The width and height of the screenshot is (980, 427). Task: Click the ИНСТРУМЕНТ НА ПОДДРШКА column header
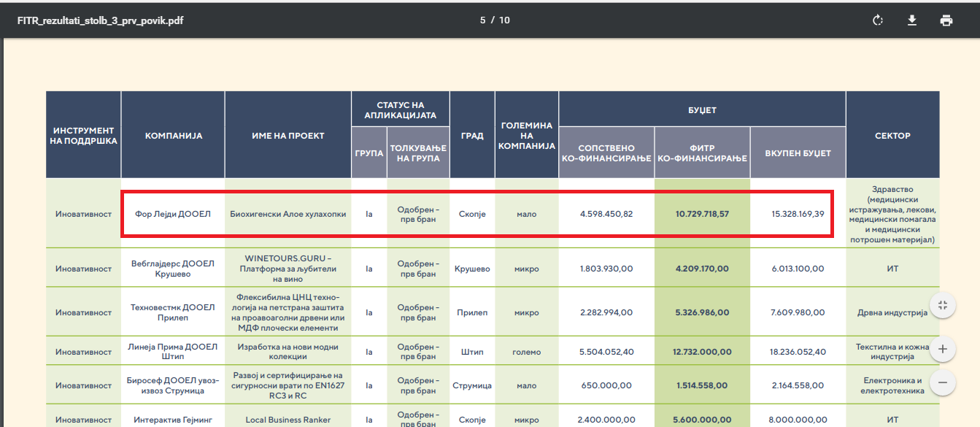(84, 136)
